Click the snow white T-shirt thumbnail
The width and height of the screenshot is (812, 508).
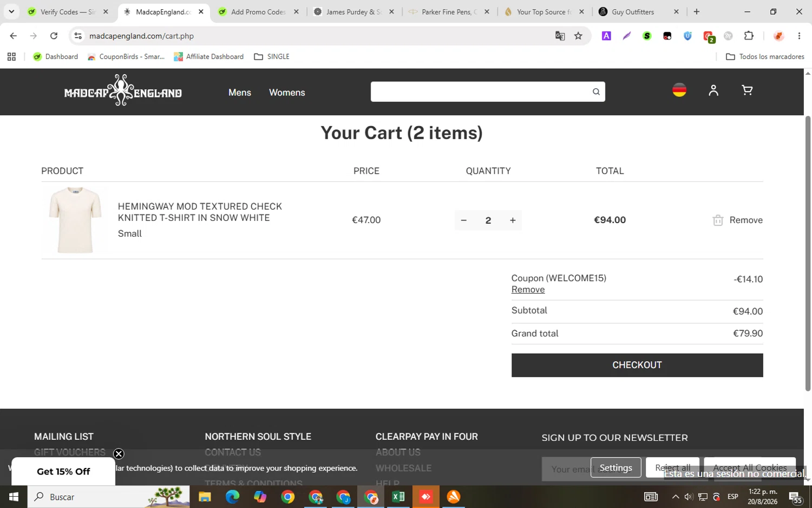coord(75,220)
